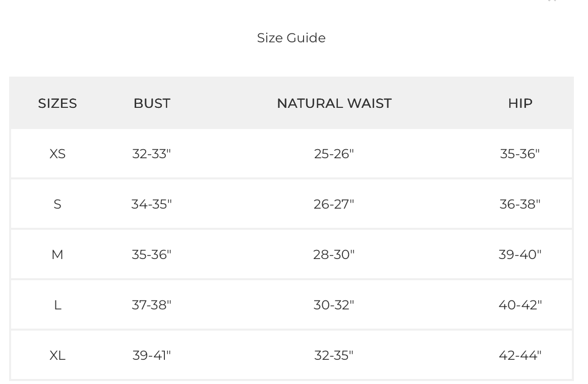Click the Size Guide title
The height and width of the screenshot is (384, 588).
(291, 38)
